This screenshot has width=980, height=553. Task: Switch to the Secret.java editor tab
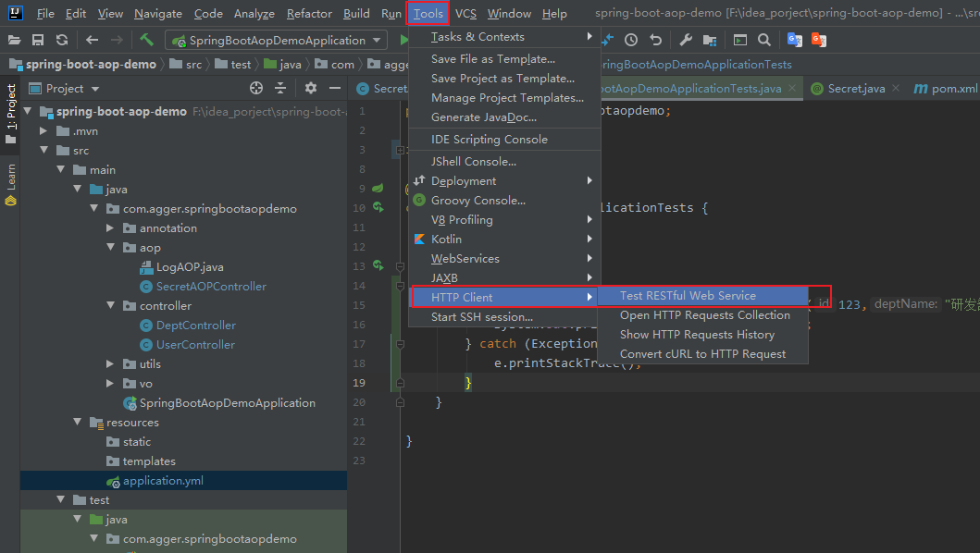tap(856, 88)
